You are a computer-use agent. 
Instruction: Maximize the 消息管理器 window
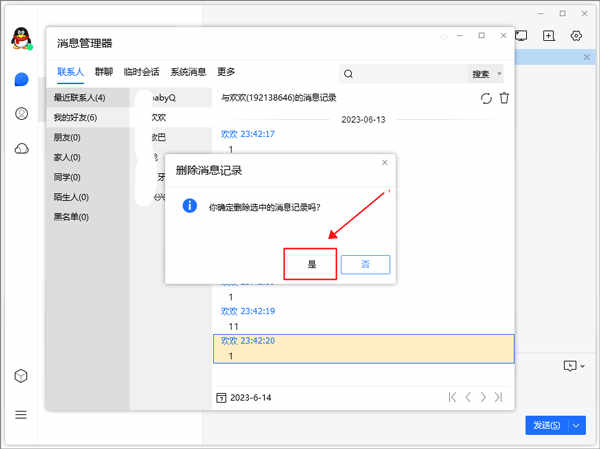pyautogui.click(x=482, y=36)
